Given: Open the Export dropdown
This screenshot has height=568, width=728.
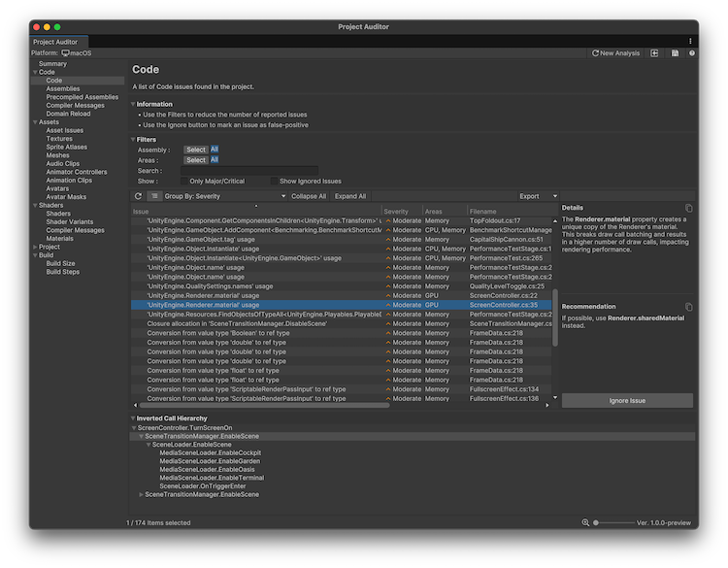Looking at the screenshot, I should pyautogui.click(x=538, y=196).
